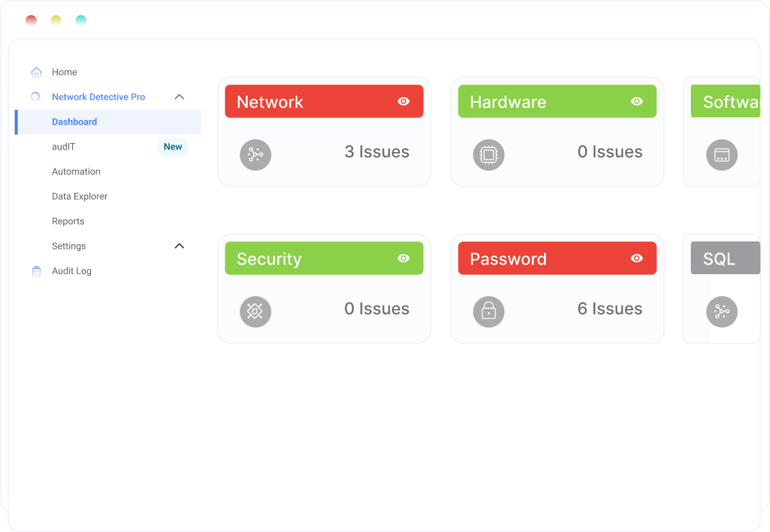Show the Security card's visibility eye
The height and width of the screenshot is (532, 770).
(403, 258)
